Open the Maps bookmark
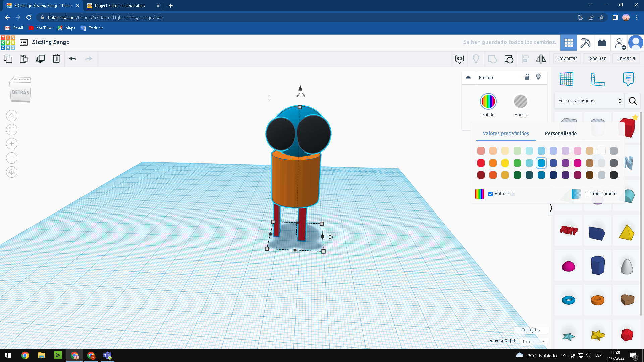 66,28
